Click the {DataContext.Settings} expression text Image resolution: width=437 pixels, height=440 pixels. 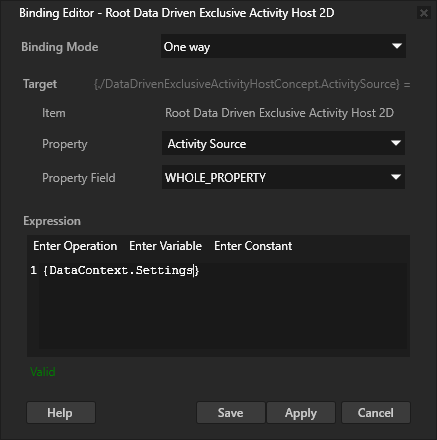(x=121, y=270)
